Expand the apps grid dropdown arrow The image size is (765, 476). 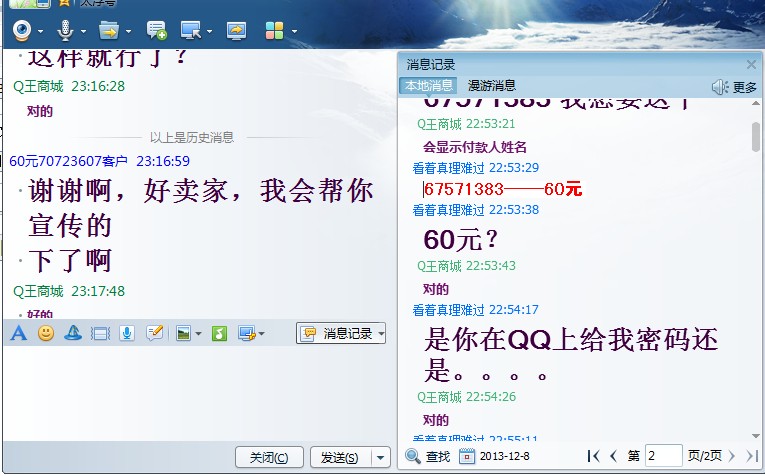click(x=294, y=32)
